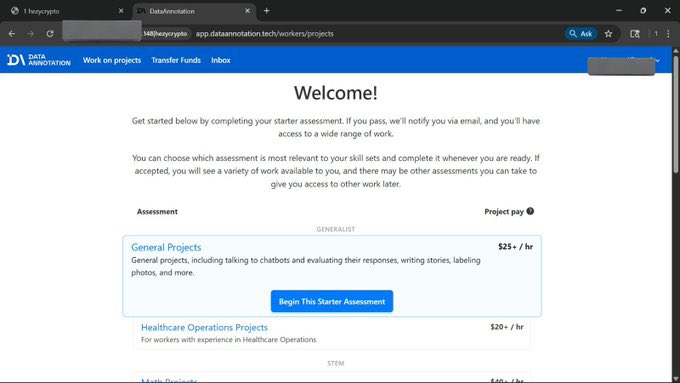Click the address bar URL field

265,33
